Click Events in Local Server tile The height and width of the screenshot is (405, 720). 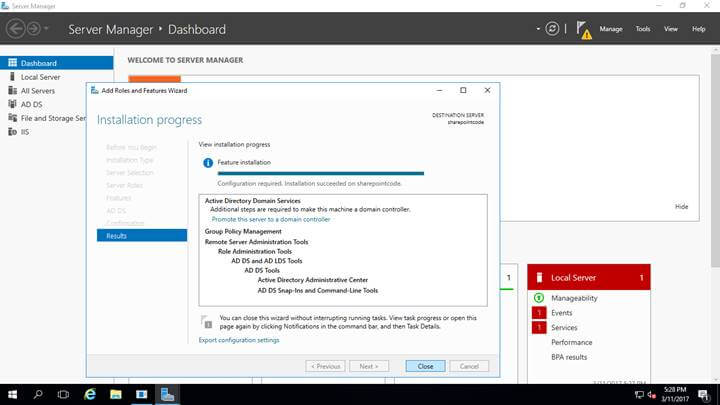click(x=562, y=313)
